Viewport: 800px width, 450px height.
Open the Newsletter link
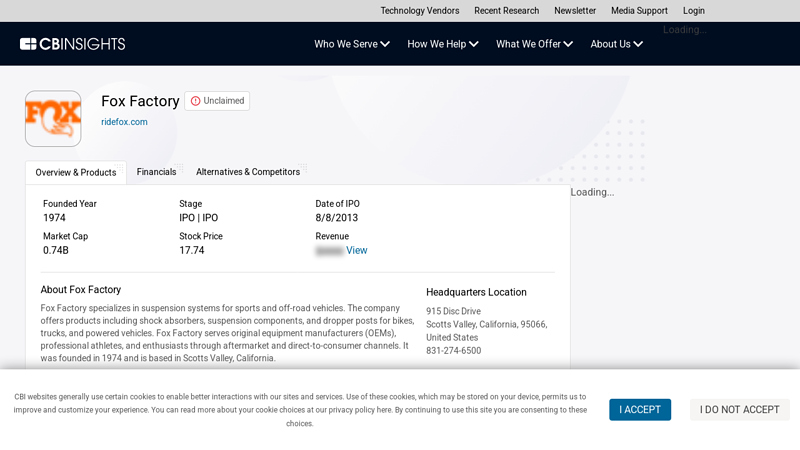tap(575, 11)
